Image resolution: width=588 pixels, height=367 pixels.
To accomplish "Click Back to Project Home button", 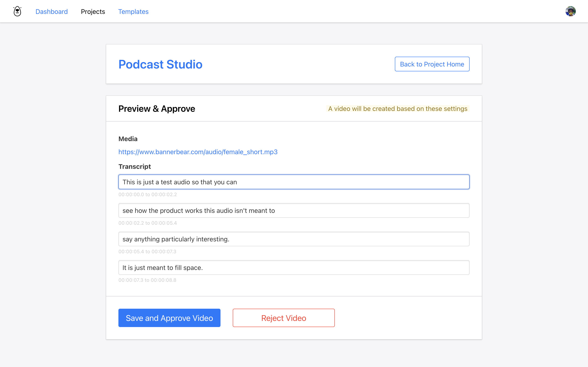I will tap(432, 64).
